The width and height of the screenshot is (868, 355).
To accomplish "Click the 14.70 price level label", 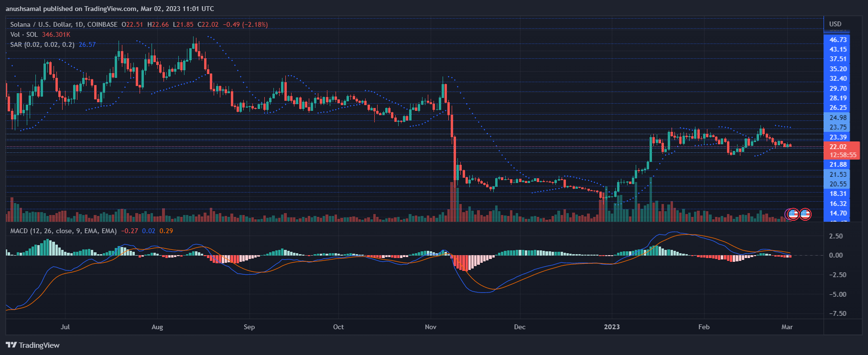I will coord(838,213).
